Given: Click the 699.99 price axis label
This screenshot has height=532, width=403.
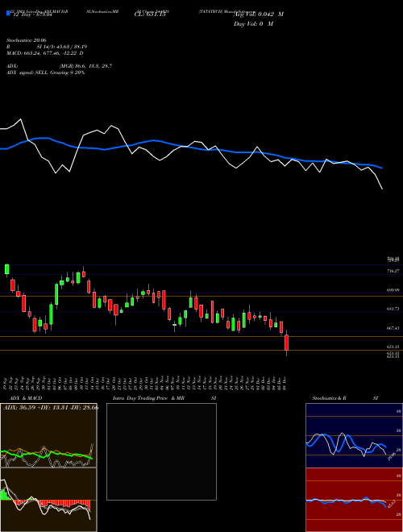Looking at the screenshot, I should tap(393, 290).
